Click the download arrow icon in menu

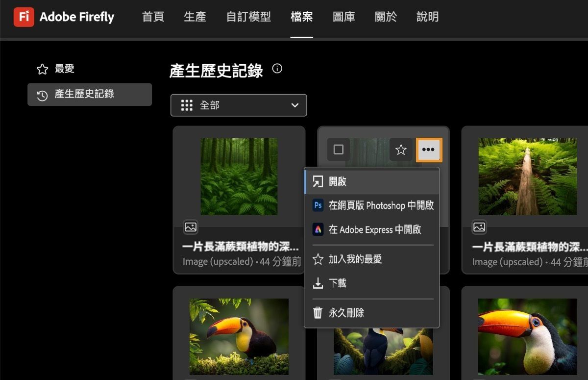tap(318, 283)
